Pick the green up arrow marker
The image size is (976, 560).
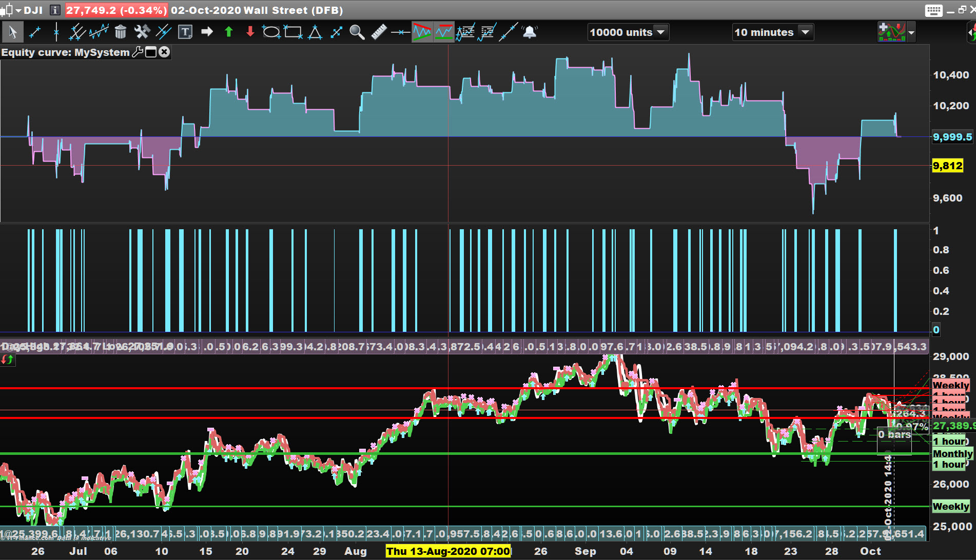tap(229, 32)
